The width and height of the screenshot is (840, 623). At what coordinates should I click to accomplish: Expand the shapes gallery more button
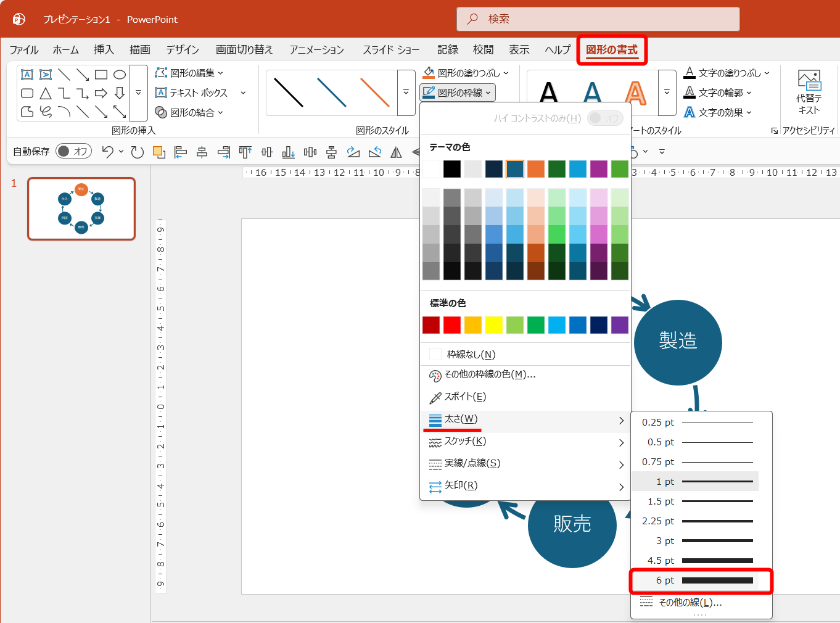point(139,93)
